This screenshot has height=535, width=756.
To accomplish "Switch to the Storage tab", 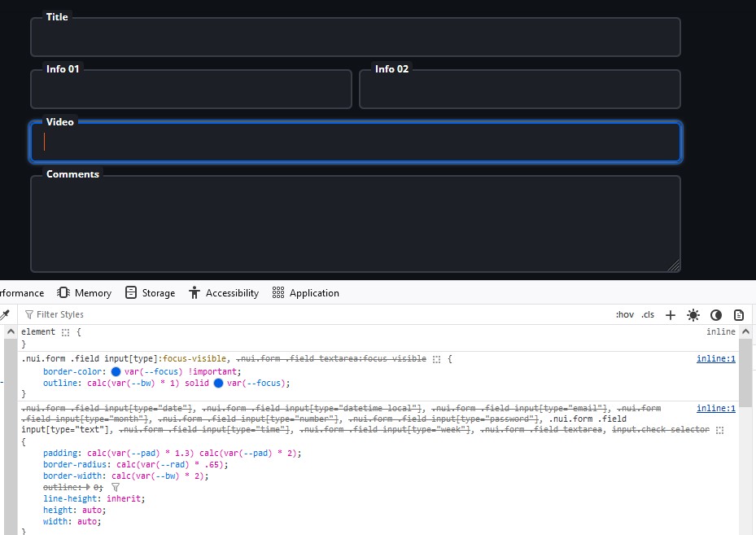I will 150,293.
